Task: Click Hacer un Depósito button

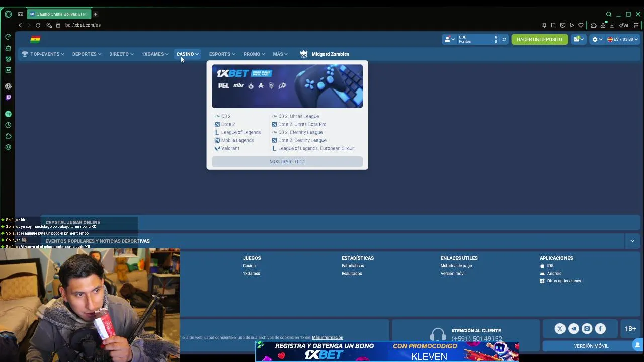Action: pyautogui.click(x=539, y=39)
